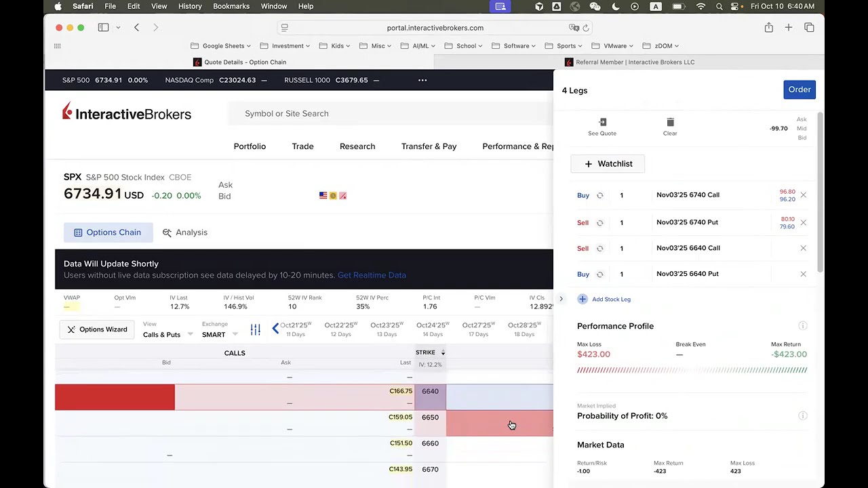Follow the Get Realtime Data link

coord(372,275)
